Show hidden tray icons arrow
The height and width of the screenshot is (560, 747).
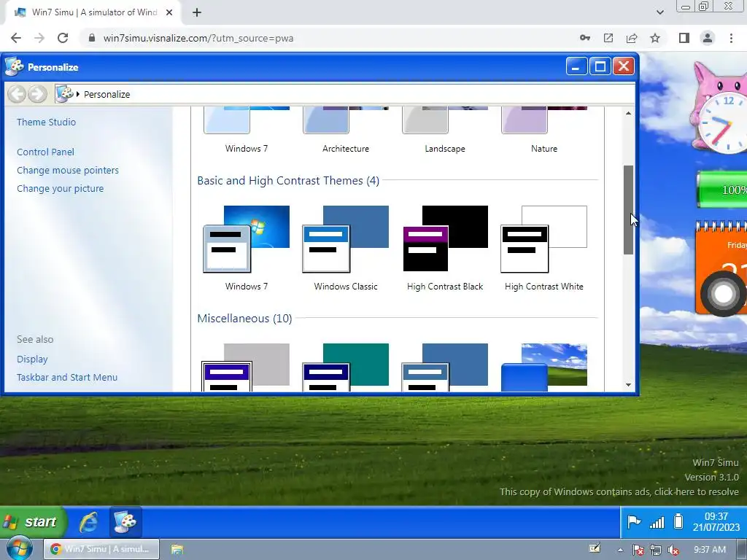(620, 550)
